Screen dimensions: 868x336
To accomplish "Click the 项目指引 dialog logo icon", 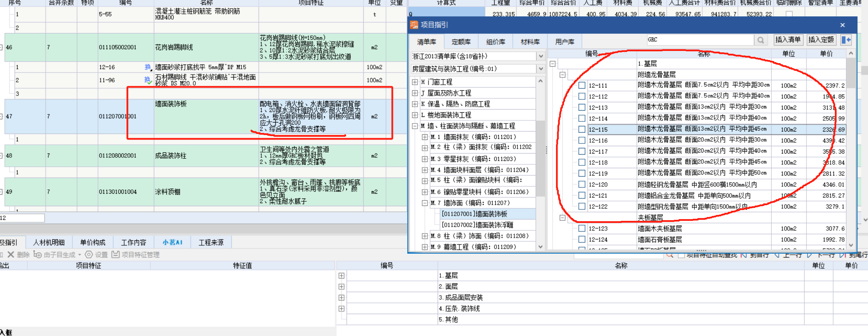I will [x=414, y=25].
